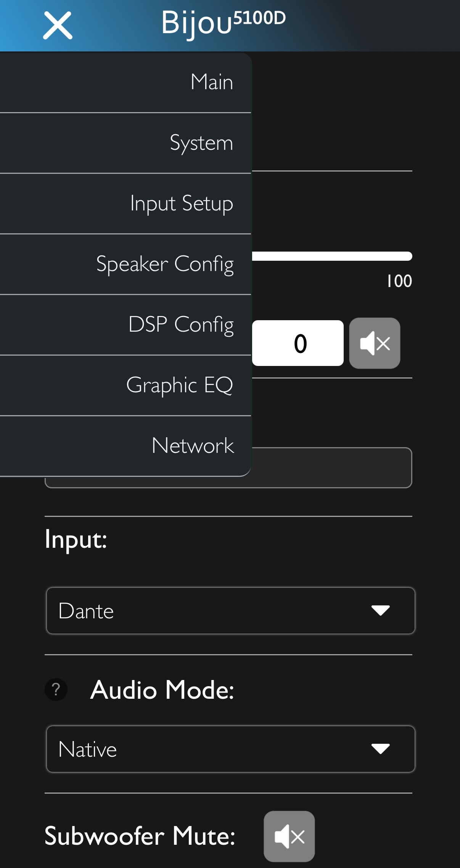Toggle the Subwoofer Mute button

click(289, 836)
